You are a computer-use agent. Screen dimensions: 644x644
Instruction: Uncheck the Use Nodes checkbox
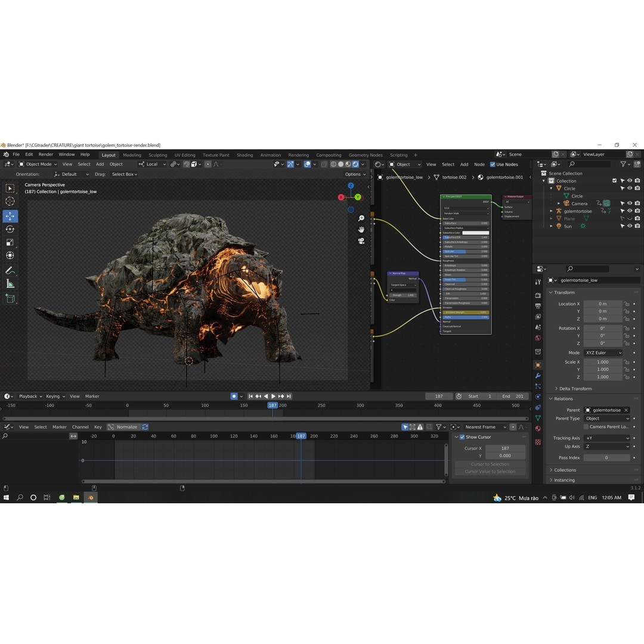(493, 165)
